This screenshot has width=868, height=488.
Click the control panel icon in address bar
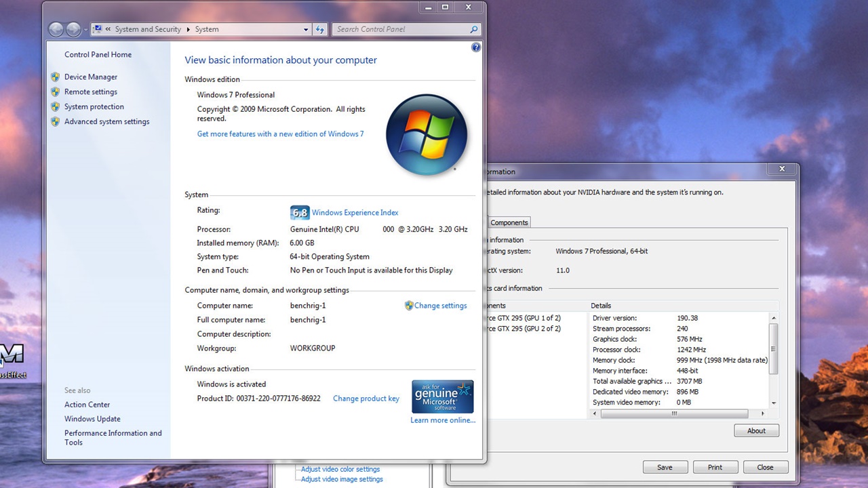98,29
